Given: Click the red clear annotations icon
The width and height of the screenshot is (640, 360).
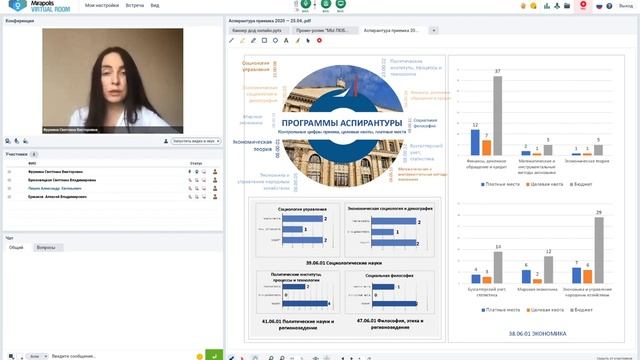Looking at the screenshot, I should 320,40.
